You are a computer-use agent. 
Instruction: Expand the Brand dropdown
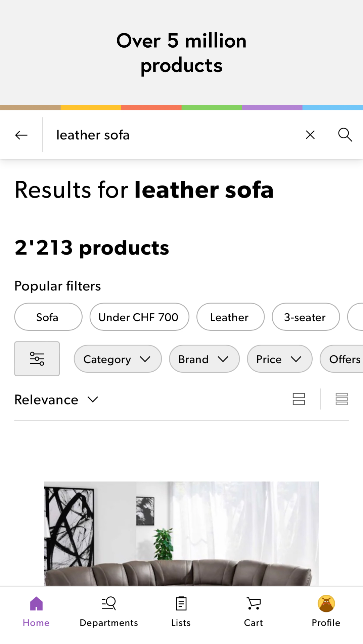click(x=204, y=359)
